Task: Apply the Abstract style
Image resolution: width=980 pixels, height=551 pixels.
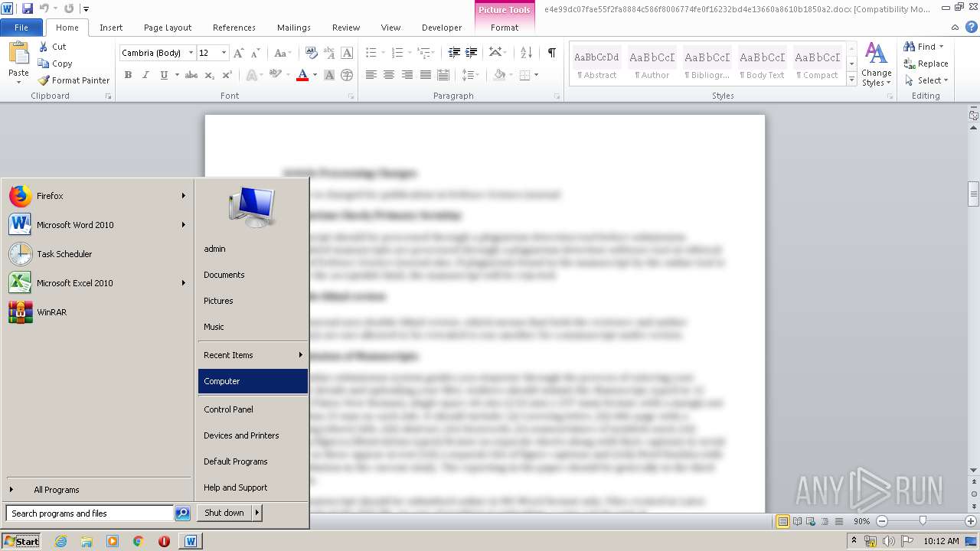Action: [596, 64]
